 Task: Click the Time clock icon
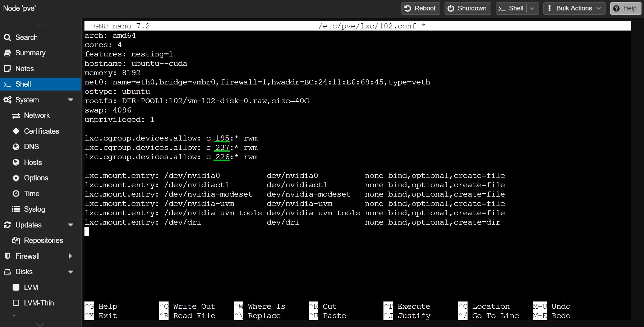click(16, 194)
